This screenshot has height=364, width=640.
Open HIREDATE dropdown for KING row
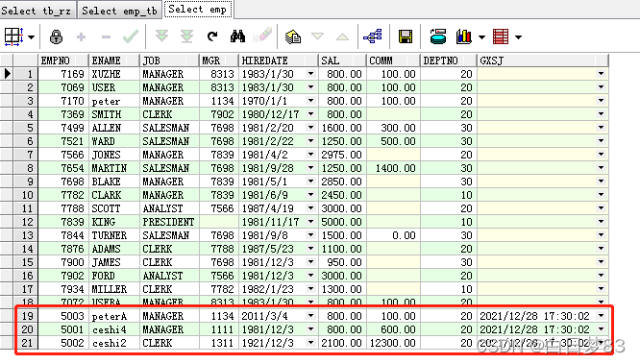[x=311, y=222]
